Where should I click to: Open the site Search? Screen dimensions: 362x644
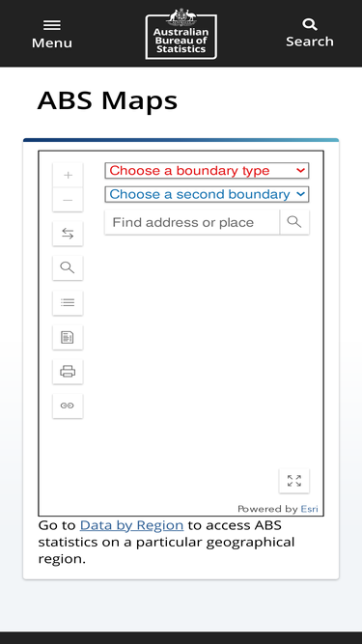[x=310, y=33]
